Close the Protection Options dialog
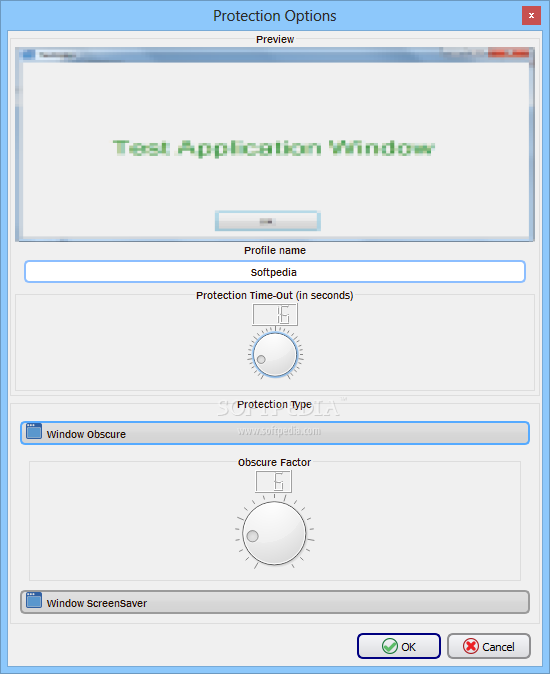Screen dimensions: 550x674 coord(532,15)
